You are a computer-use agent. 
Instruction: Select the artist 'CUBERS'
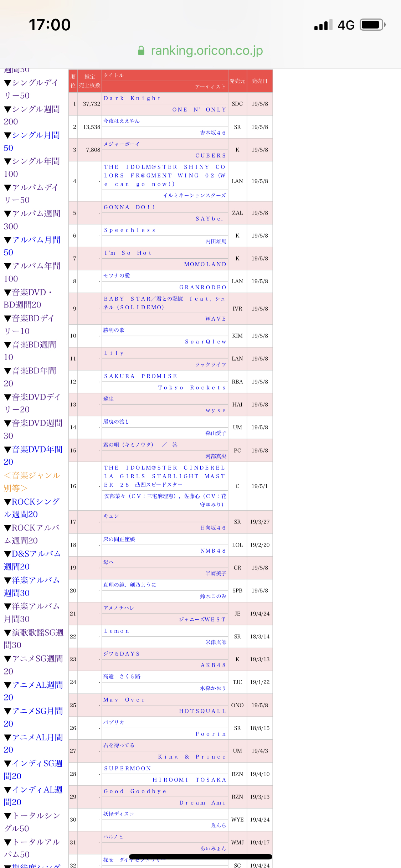pyautogui.click(x=211, y=156)
